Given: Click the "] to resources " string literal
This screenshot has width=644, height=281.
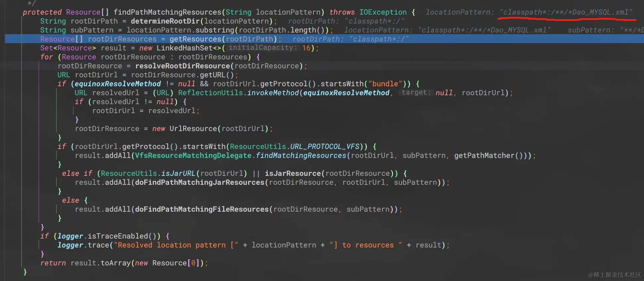Looking at the screenshot, I should (366, 245).
